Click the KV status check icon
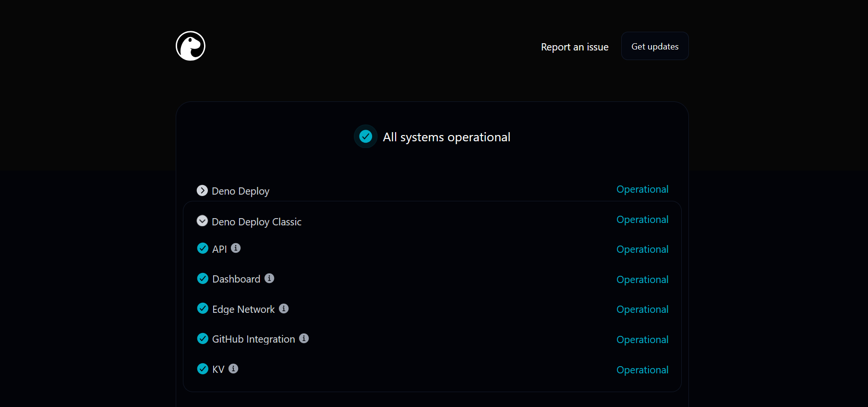This screenshot has width=868, height=407. coord(203,369)
